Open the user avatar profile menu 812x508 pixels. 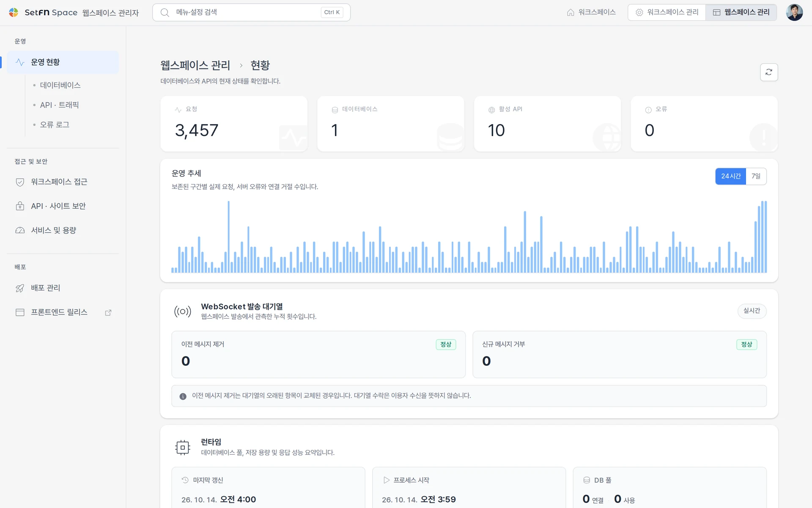coord(794,12)
